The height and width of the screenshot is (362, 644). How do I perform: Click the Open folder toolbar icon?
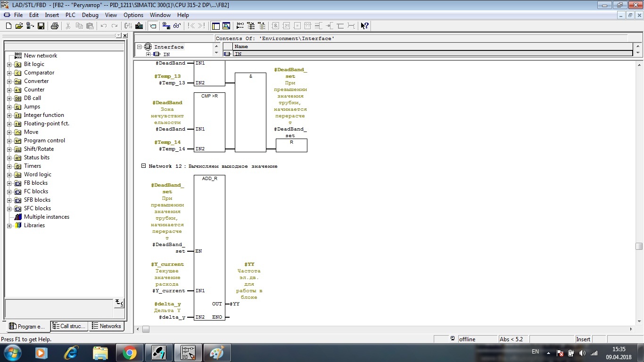(19, 26)
